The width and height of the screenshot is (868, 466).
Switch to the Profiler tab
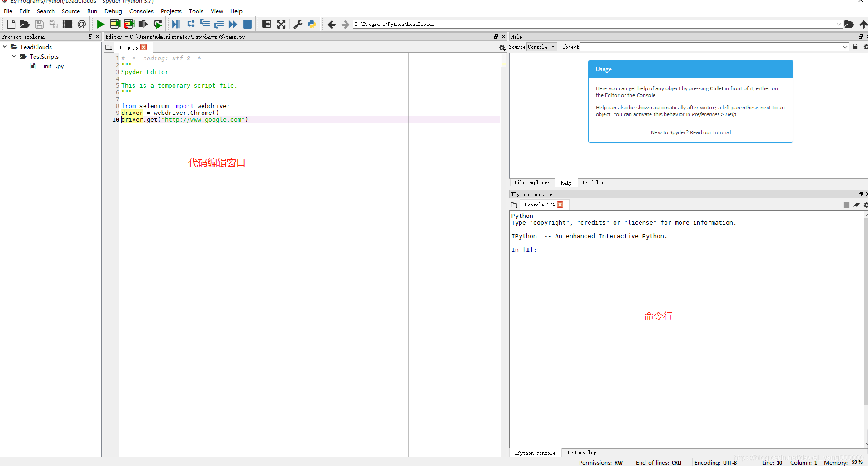coord(593,182)
